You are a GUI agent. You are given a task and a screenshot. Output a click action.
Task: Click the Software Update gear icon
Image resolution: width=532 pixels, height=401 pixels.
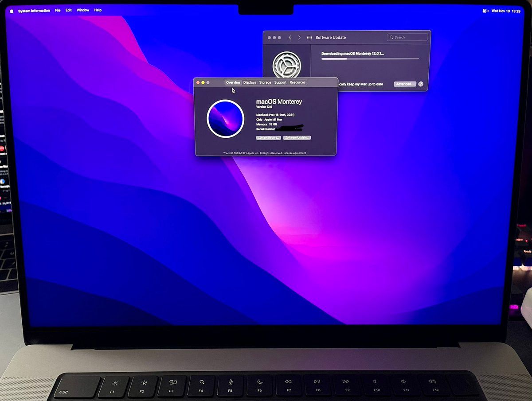coord(286,66)
